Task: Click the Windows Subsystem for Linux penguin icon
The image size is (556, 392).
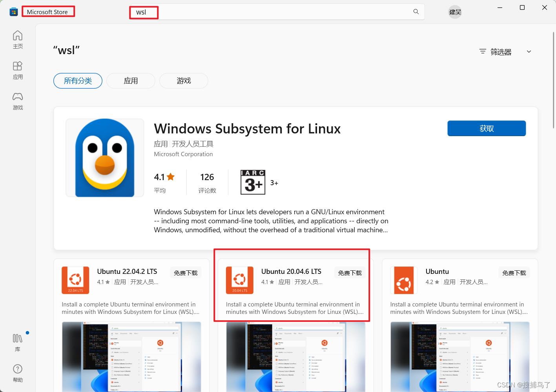Action: 105,158
